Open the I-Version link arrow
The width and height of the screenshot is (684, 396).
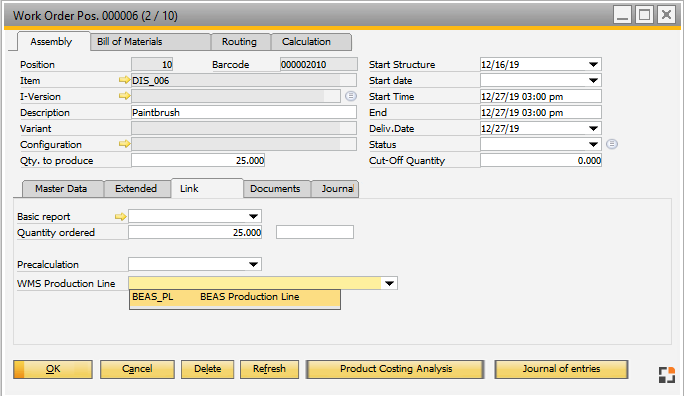point(124,96)
